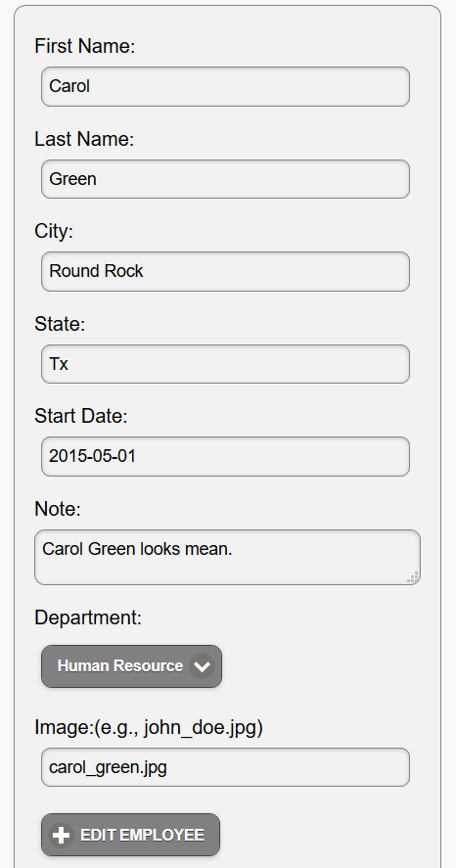Click inside the Note text area
The image size is (456, 868).
pos(227,557)
